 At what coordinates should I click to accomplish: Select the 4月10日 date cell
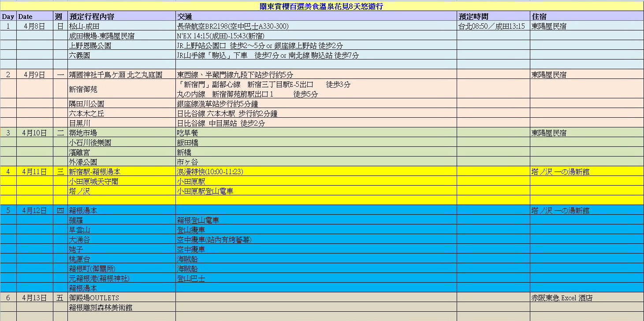coord(34,133)
